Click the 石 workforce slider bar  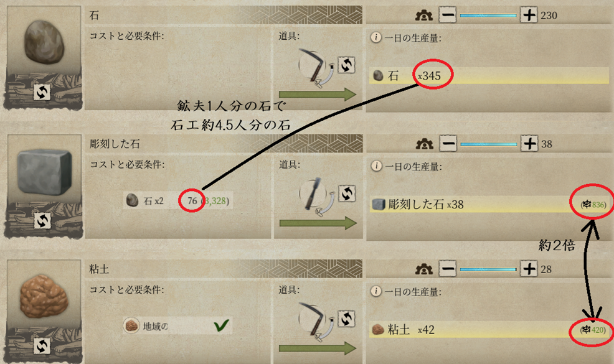click(x=488, y=16)
